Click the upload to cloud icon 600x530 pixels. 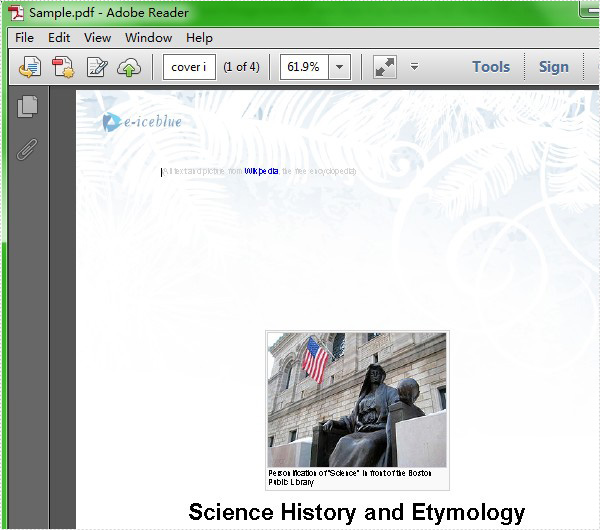coord(129,67)
